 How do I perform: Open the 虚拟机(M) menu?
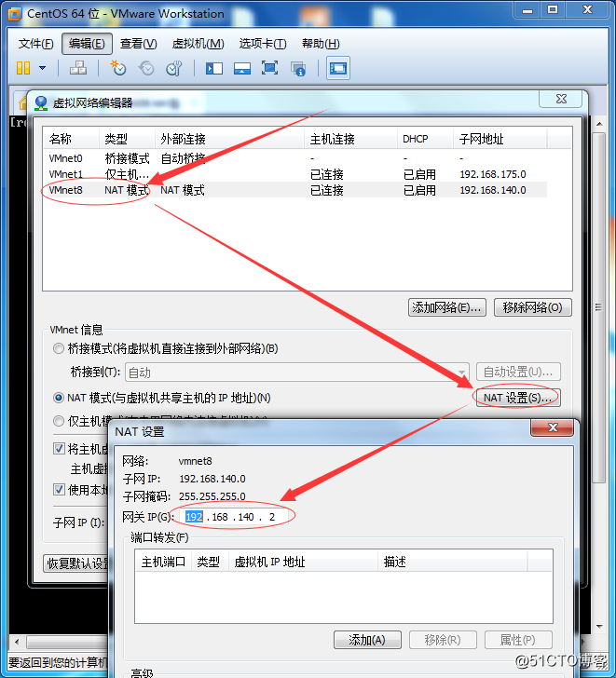point(198,44)
